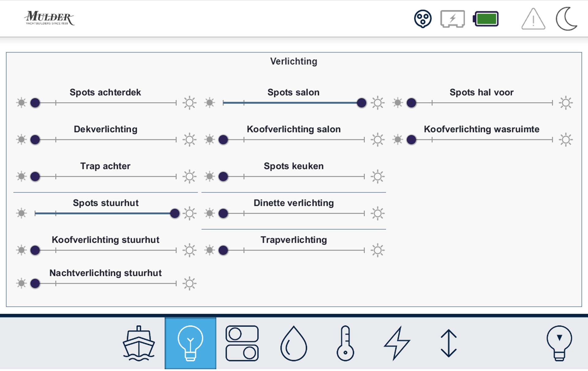Open the shore power socket status icon
Image resolution: width=588 pixels, height=371 pixels.
423,19
